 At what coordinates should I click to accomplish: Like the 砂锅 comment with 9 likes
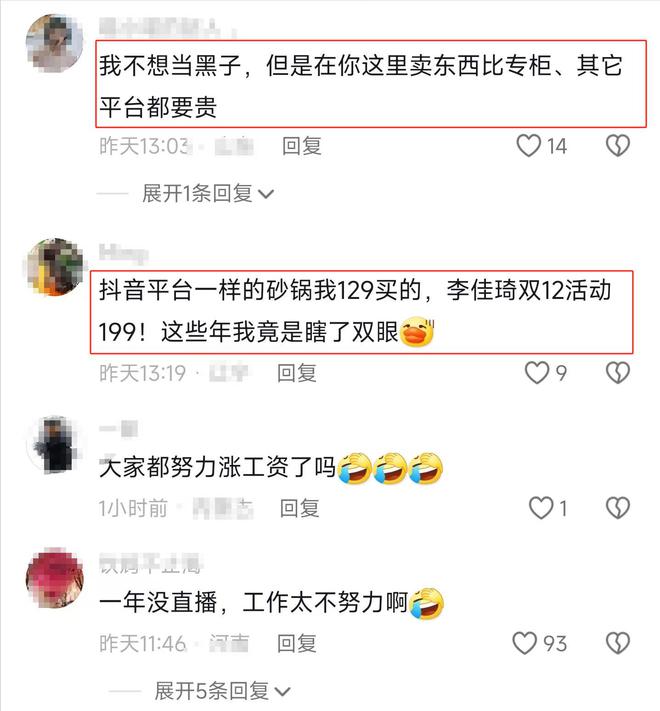pos(537,373)
